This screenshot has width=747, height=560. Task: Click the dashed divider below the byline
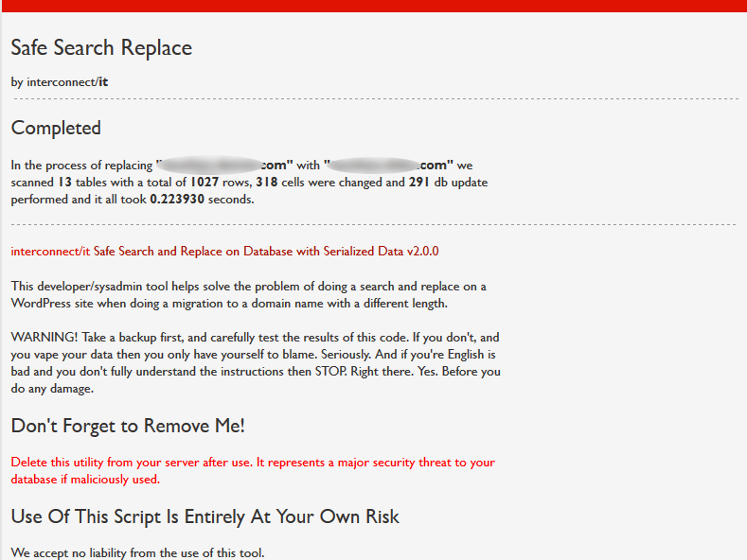point(373,98)
